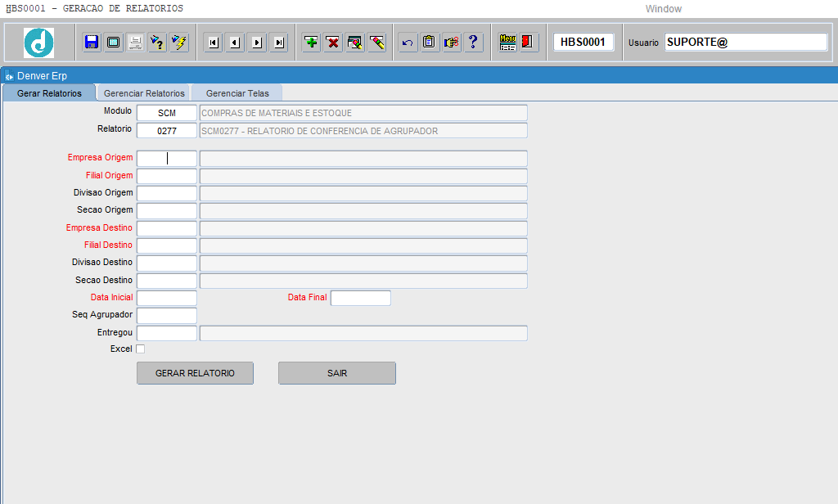Screen dimensions: 838x504
Task: Enable the Excel checkbox
Action: coord(141,349)
